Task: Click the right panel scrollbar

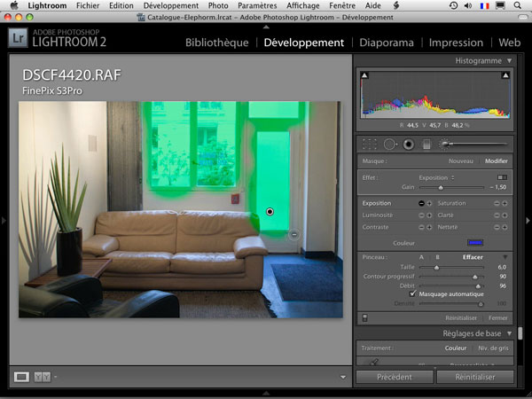Action: (520, 333)
